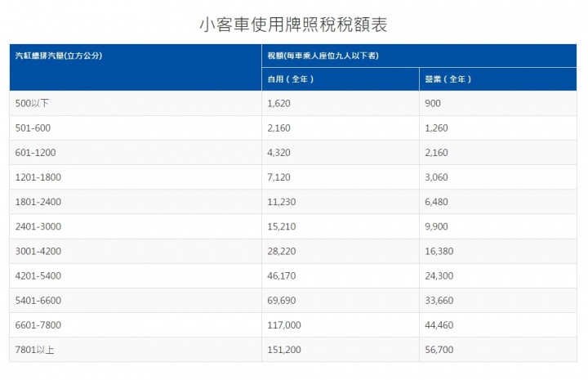Image resolution: width=588 pixels, height=380 pixels.
Task: Select the 1,620 tax amount cell
Action: [x=279, y=103]
